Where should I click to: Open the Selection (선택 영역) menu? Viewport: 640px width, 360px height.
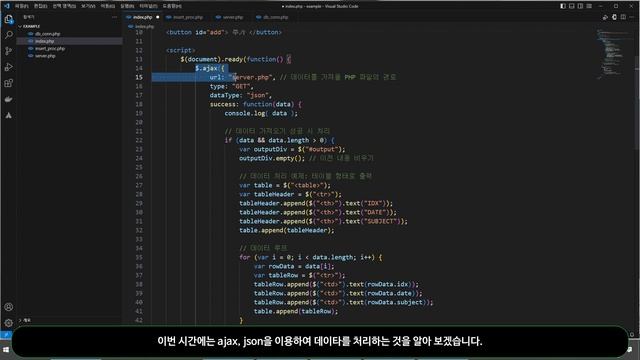tap(64, 6)
